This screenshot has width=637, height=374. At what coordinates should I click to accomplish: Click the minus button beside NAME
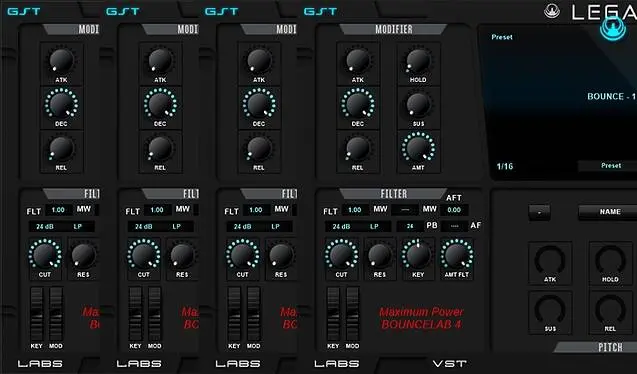pyautogui.click(x=539, y=212)
